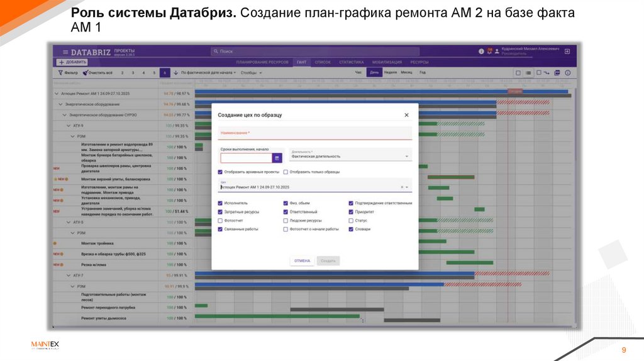Select the Неделя time scale

pyautogui.click(x=390, y=73)
